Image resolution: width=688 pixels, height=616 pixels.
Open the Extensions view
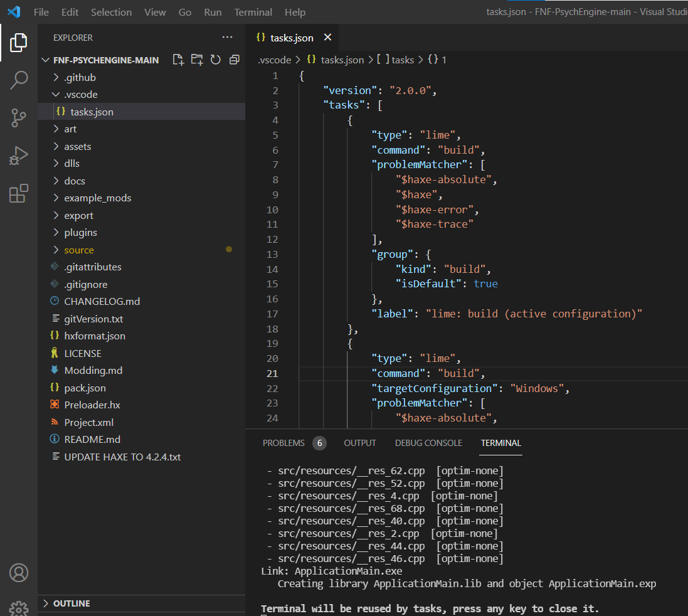(19, 194)
